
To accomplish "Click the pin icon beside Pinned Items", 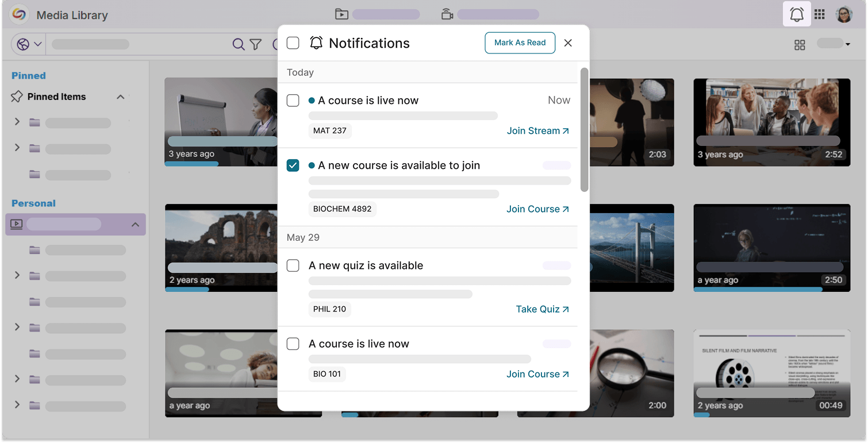I will pyautogui.click(x=17, y=97).
